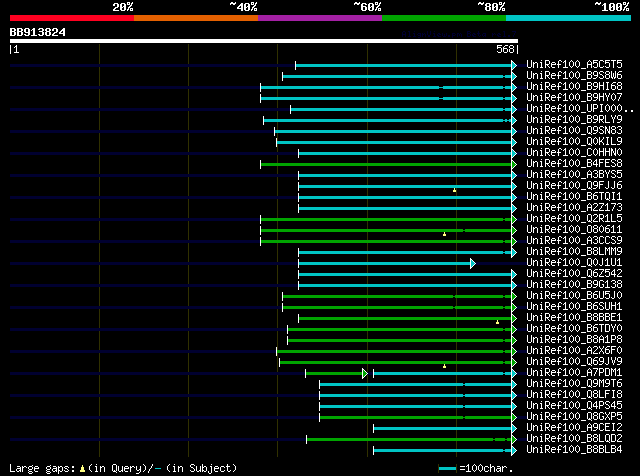The width and height of the screenshot is (640, 476).
Task: Click the cyan ~100% identity color segment
Action: (x=569, y=18)
